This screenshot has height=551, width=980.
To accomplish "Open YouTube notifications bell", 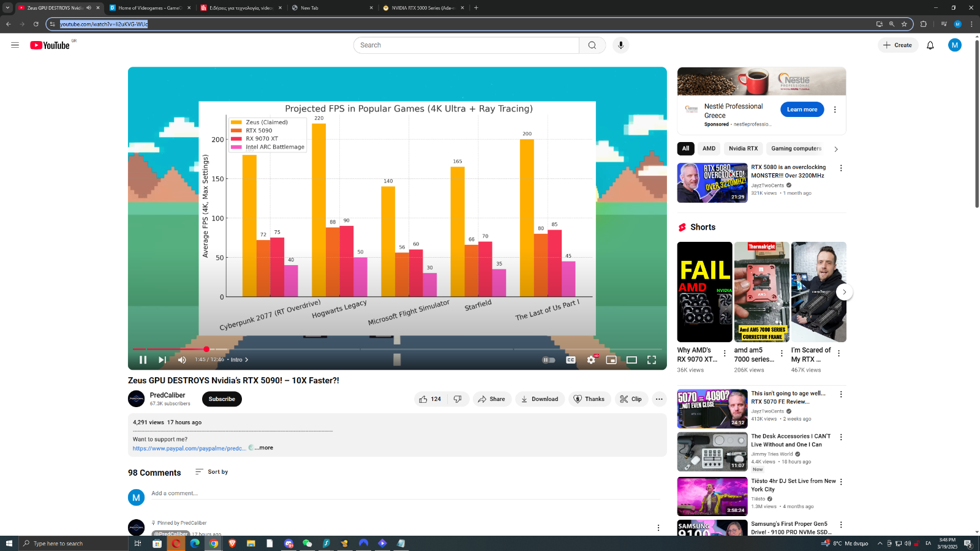I will [930, 45].
